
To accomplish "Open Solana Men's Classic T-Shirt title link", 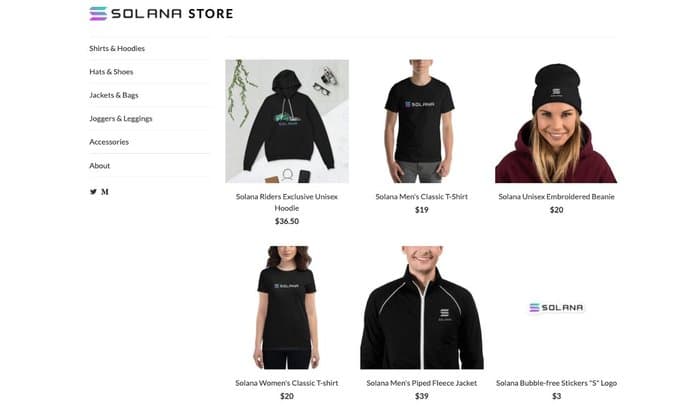I will [x=422, y=196].
